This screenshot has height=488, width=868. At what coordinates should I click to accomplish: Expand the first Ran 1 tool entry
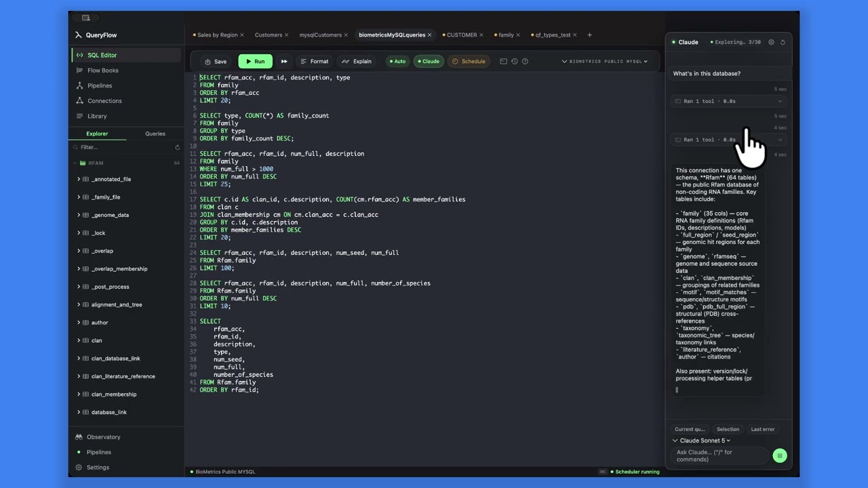tap(728, 101)
